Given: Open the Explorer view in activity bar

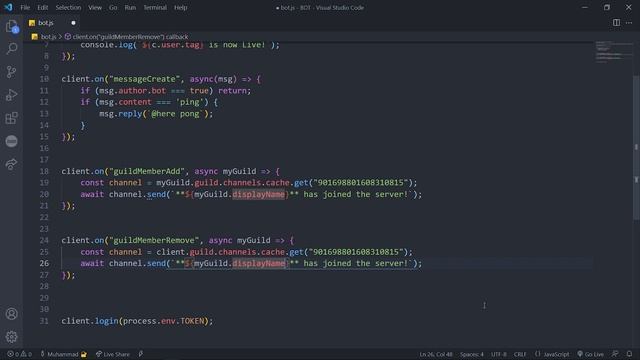Looking at the screenshot, I should click(x=11, y=27).
